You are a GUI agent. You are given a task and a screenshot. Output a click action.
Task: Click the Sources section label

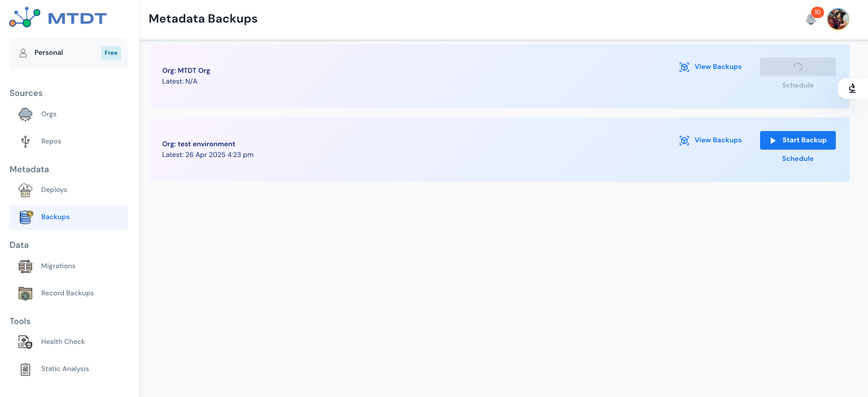[x=26, y=93]
